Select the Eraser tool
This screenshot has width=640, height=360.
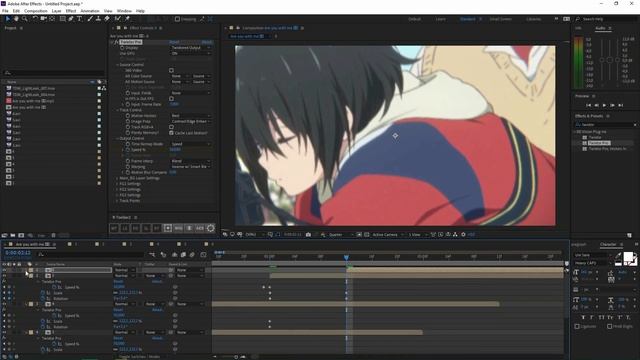tap(107, 19)
